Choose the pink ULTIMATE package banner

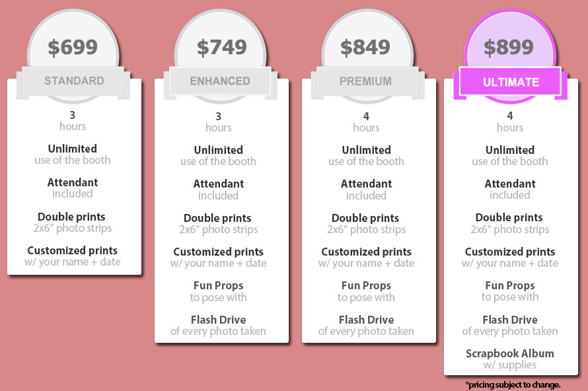coord(511,82)
